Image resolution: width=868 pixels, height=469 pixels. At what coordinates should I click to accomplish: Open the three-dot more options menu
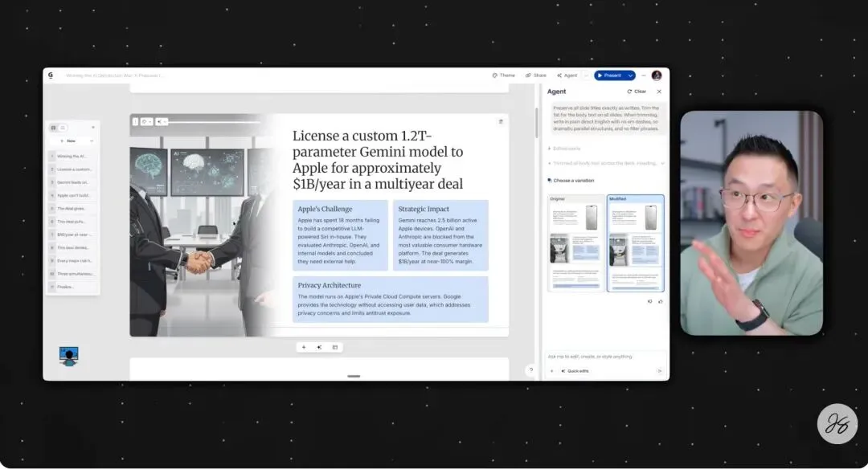click(644, 75)
